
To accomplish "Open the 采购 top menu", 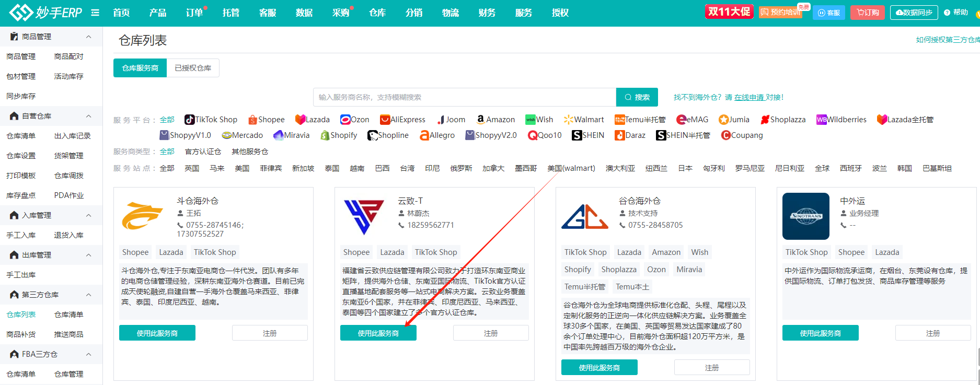I will click(341, 13).
